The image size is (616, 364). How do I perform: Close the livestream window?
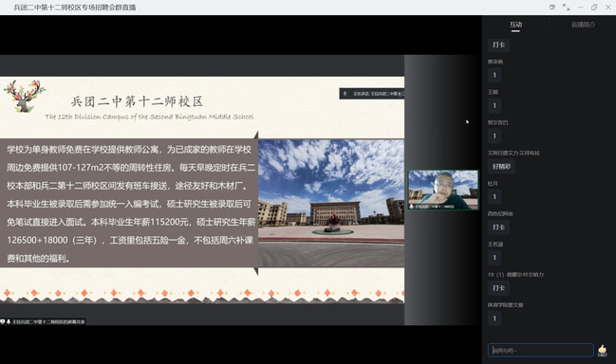coord(607,7)
